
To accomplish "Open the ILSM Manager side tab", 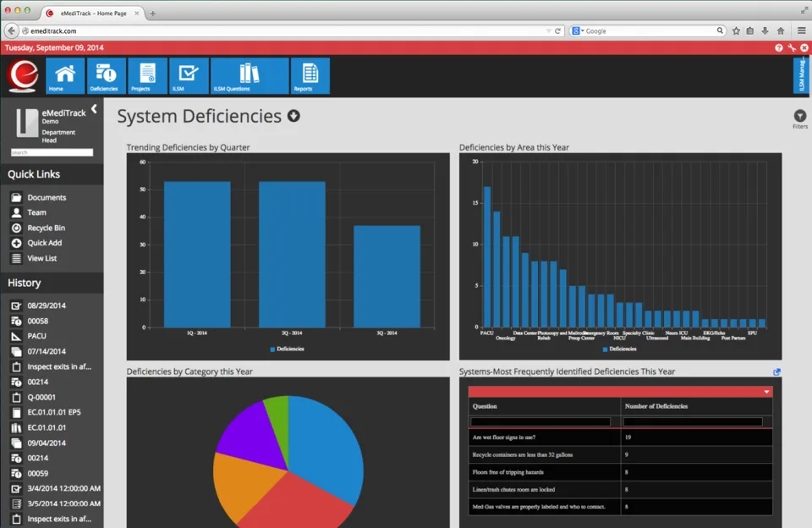I will click(x=801, y=75).
